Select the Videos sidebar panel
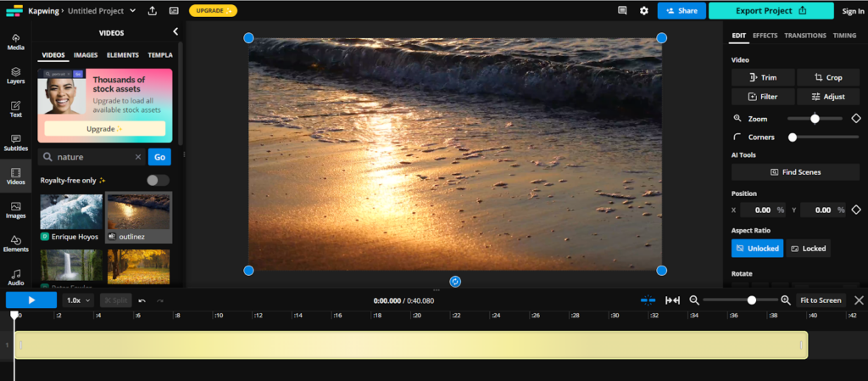This screenshot has width=868, height=381. 15,176
